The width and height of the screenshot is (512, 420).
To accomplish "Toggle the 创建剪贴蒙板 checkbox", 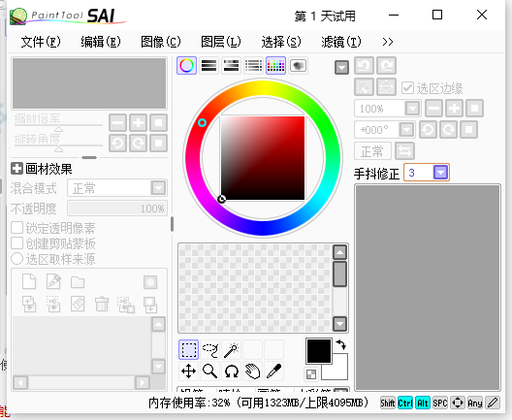I will coord(17,243).
